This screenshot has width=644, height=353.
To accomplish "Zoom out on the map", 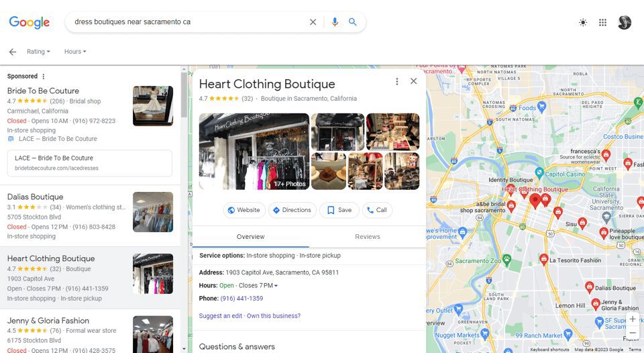I will 633,333.
